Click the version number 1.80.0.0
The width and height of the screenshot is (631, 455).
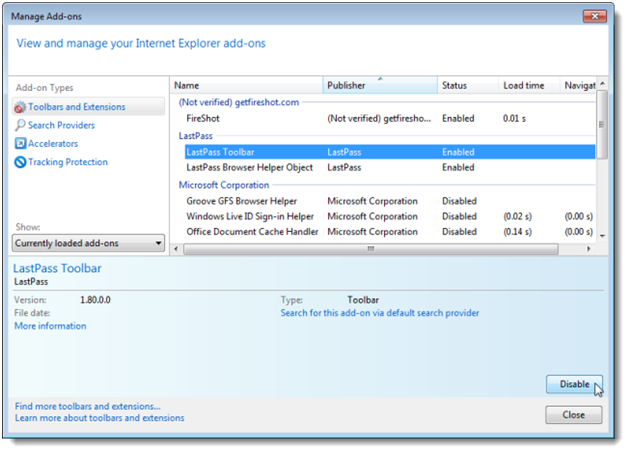pyautogui.click(x=95, y=300)
